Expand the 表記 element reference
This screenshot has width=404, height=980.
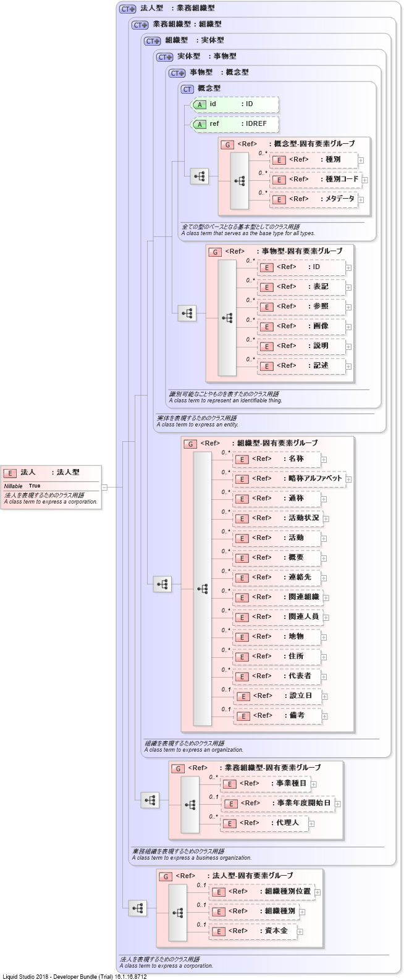348,288
